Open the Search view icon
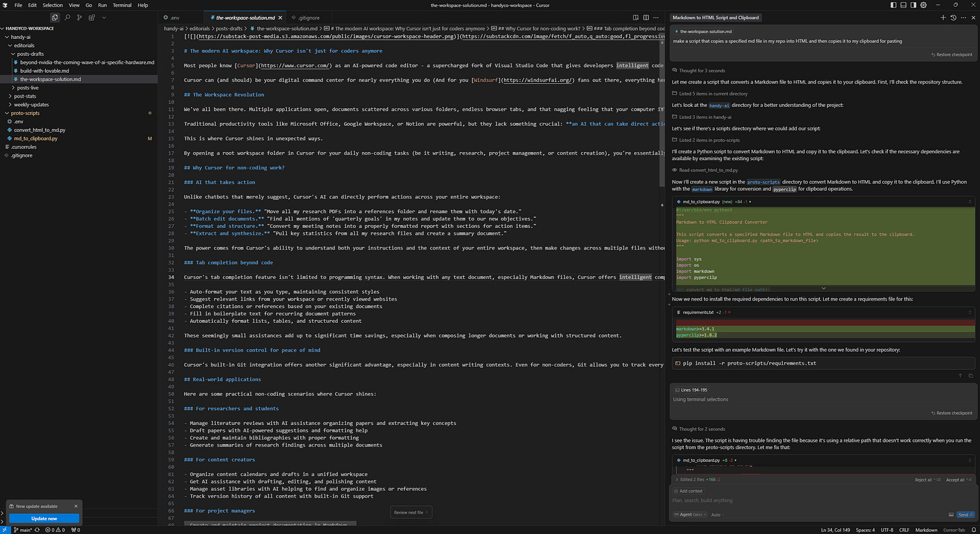This screenshot has height=534, width=980. 67,17
